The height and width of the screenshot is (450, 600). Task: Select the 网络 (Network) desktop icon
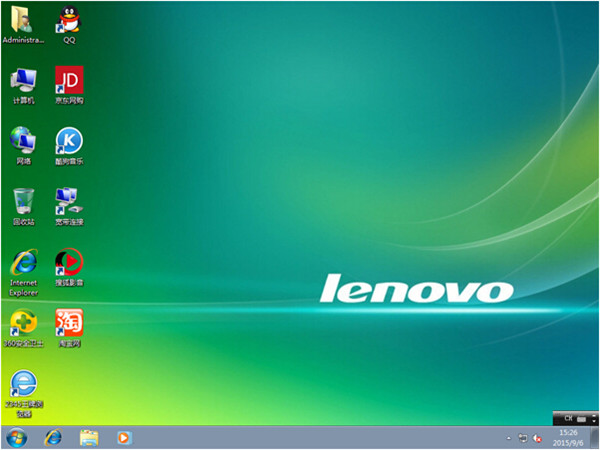pos(22,140)
